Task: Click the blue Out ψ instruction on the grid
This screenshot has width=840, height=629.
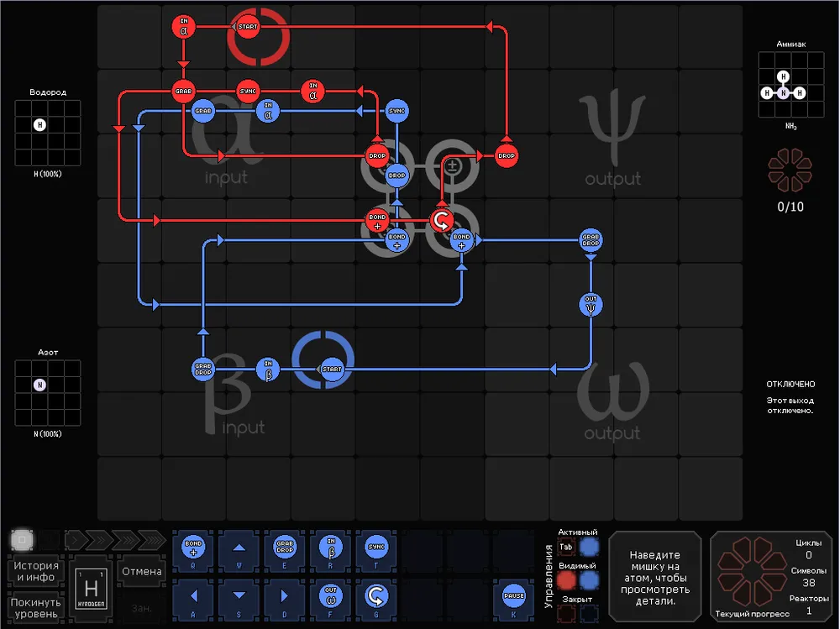Action: pos(591,304)
